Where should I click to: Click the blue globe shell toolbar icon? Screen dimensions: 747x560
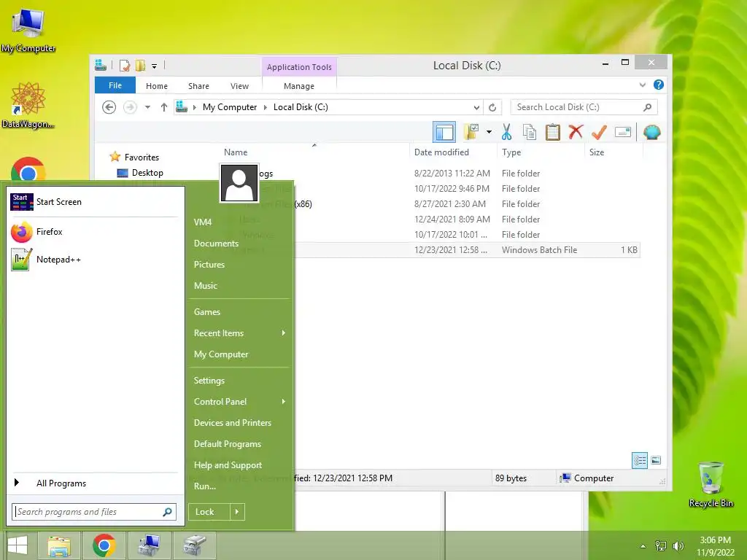pyautogui.click(x=651, y=132)
